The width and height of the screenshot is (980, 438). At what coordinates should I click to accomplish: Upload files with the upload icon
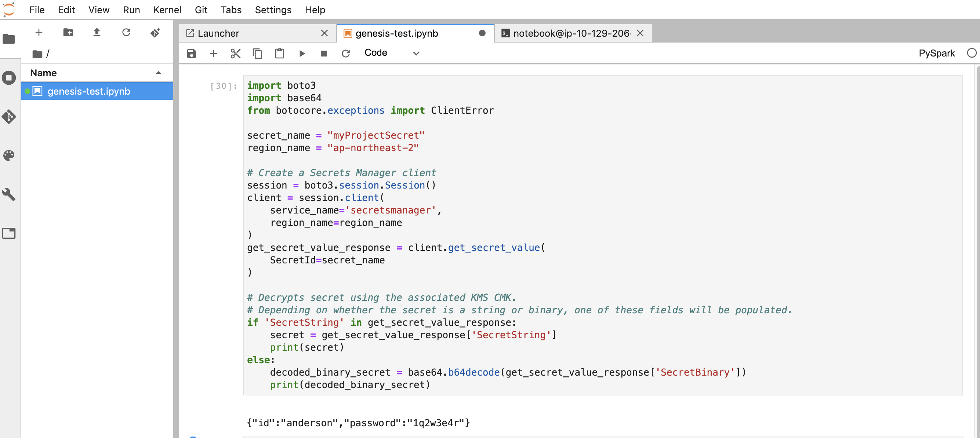[97, 33]
